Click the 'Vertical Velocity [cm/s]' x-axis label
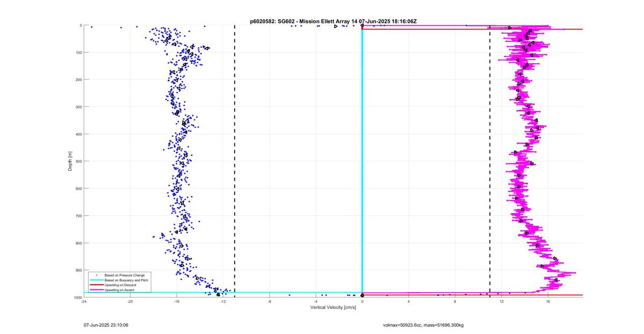 [x=333, y=307]
